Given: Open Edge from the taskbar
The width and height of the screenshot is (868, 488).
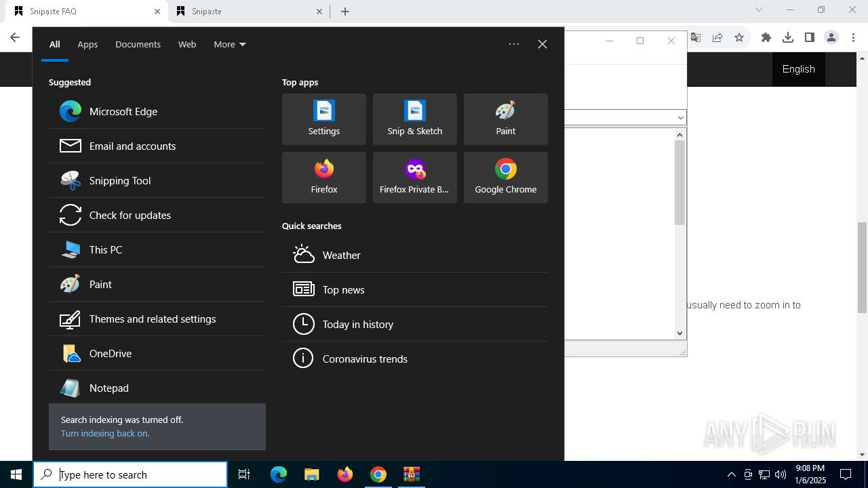Looking at the screenshot, I should point(279,474).
